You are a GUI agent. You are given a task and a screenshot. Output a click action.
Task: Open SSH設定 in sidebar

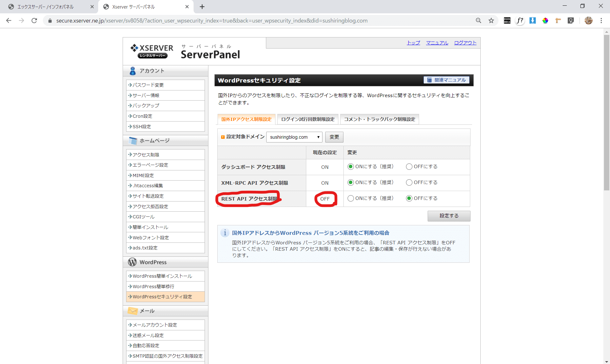click(x=165, y=127)
